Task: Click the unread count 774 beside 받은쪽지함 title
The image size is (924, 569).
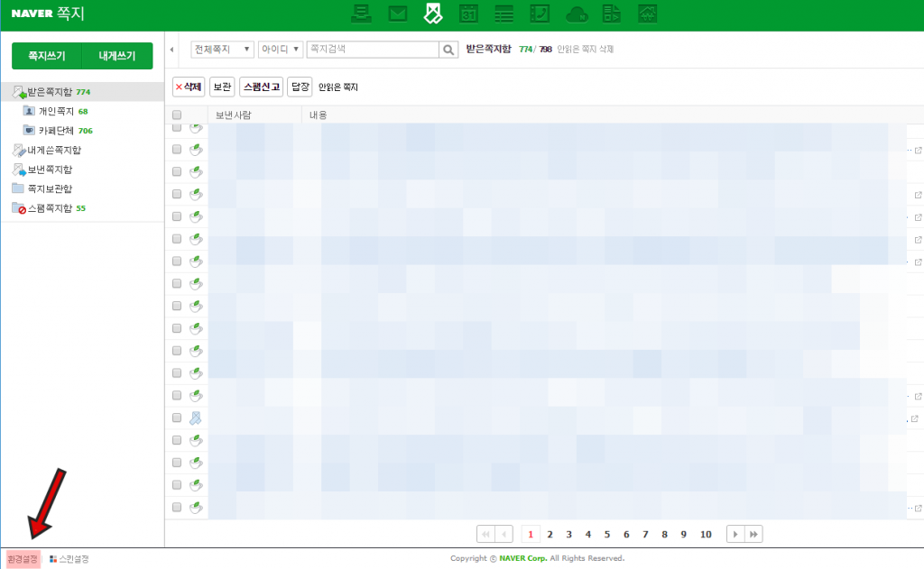Action: click(x=526, y=50)
